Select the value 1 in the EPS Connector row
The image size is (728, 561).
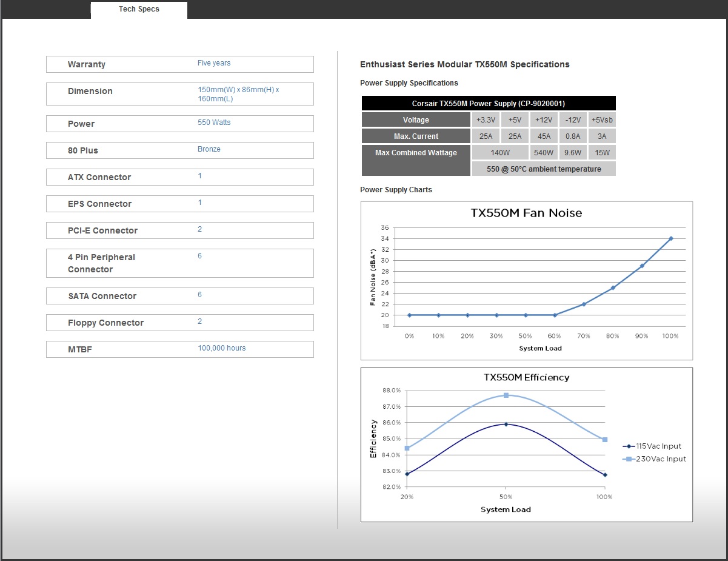coord(200,203)
